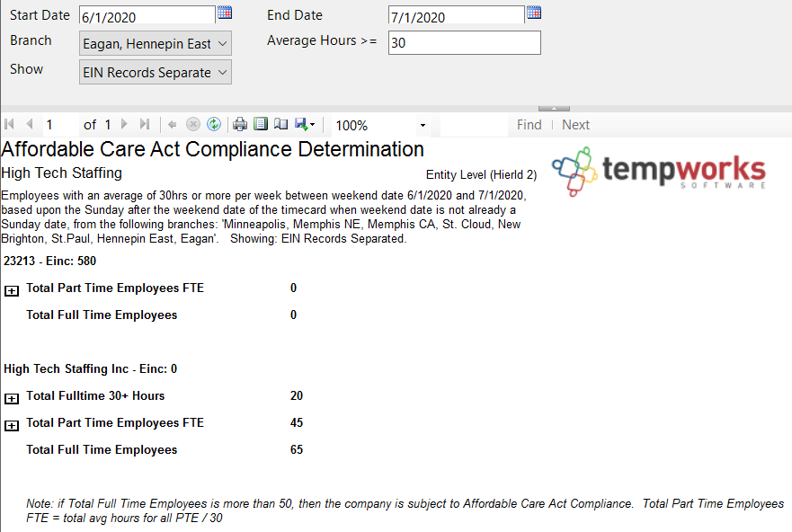Print the report
Screen dimensions: 792x532
tap(240, 124)
